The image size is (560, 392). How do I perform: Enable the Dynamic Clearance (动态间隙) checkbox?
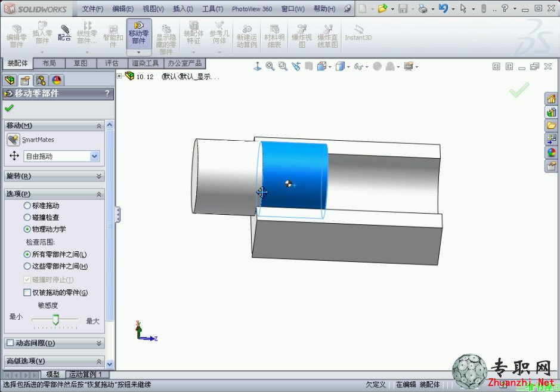click(x=10, y=343)
